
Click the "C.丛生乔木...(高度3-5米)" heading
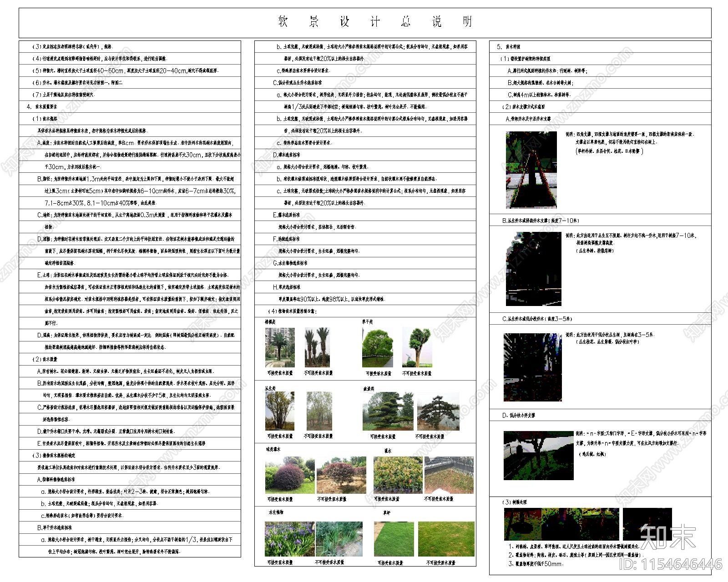[537, 319]
